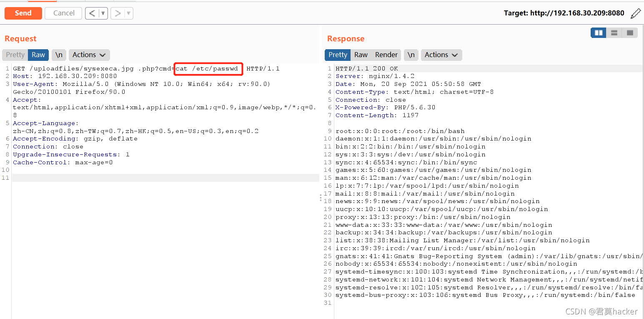Choose side-by-side split layout icon
This screenshot has height=319, width=644.
click(x=599, y=33)
